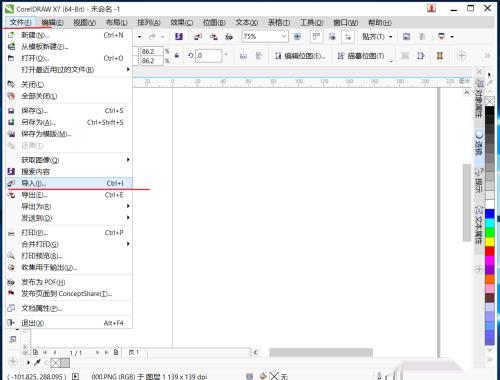Screen dimensions: 500x380
Task: Click the rotation angle input field
Action: 208,56
